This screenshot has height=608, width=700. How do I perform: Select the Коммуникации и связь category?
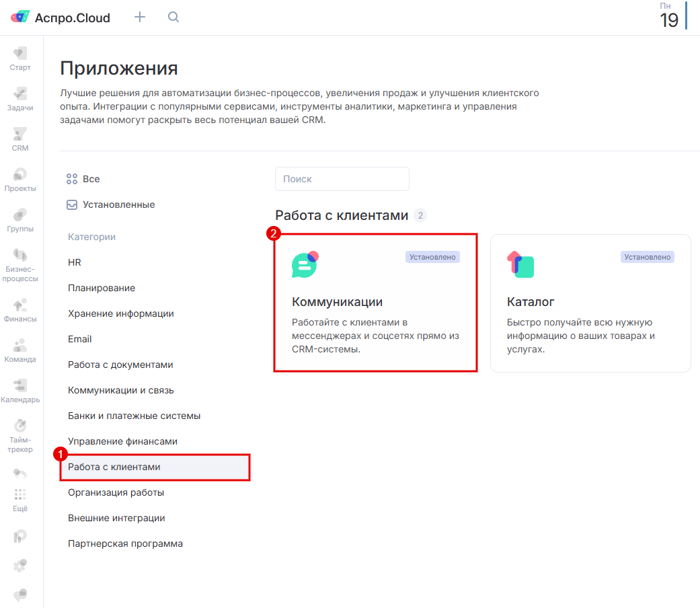[x=120, y=390]
